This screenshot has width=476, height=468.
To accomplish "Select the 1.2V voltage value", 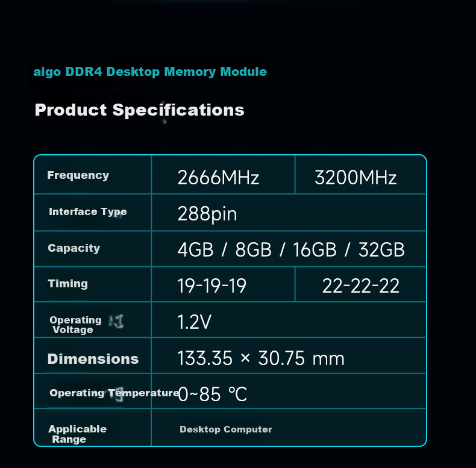I will pyautogui.click(x=194, y=322).
